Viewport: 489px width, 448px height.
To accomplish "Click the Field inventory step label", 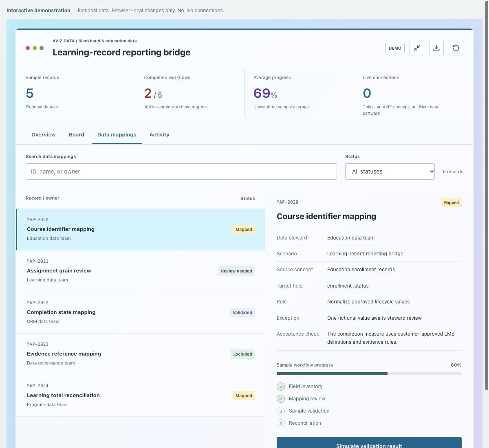I will click(306, 387).
